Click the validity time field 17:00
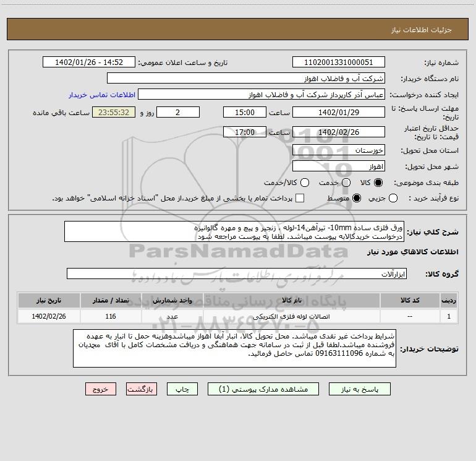Screen dimensions: 476x461 click(x=245, y=132)
